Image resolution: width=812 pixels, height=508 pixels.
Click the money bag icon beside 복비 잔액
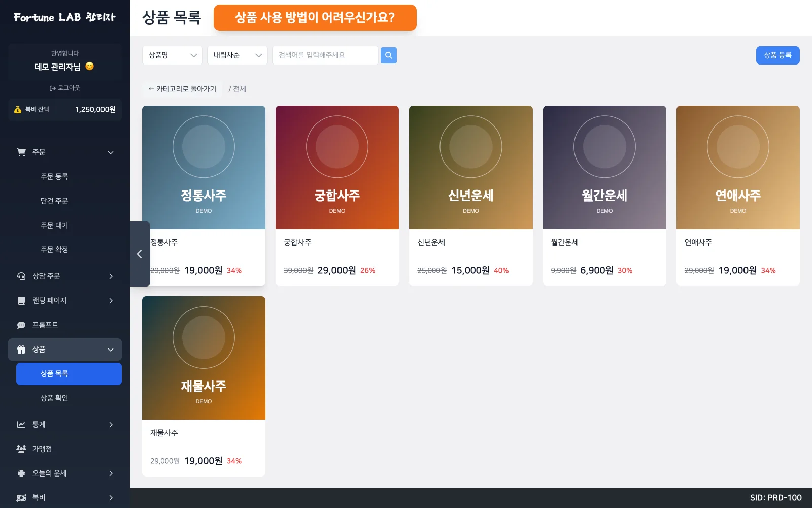click(x=18, y=110)
